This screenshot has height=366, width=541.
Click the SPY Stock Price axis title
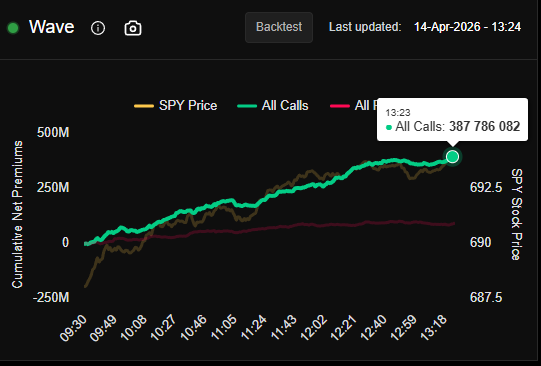(x=517, y=214)
